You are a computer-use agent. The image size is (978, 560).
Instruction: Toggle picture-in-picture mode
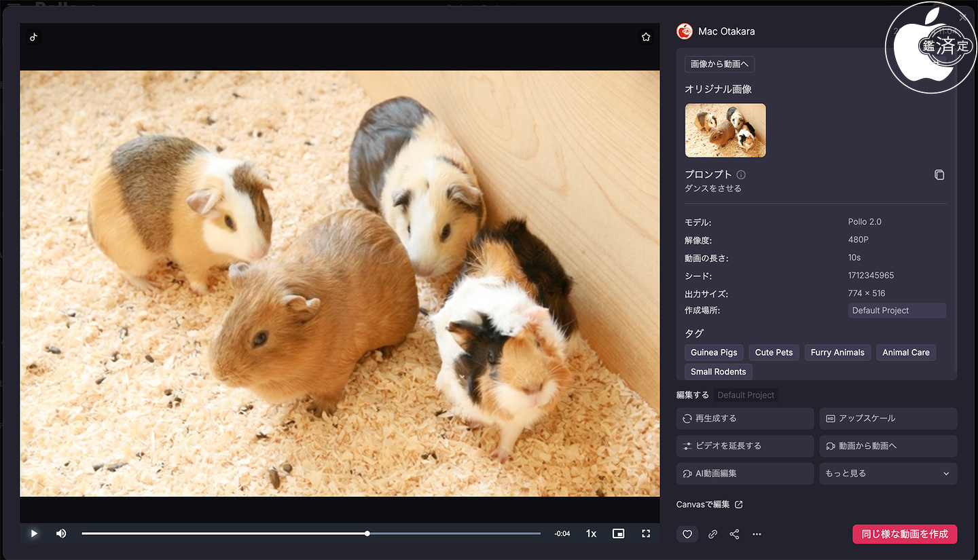618,534
